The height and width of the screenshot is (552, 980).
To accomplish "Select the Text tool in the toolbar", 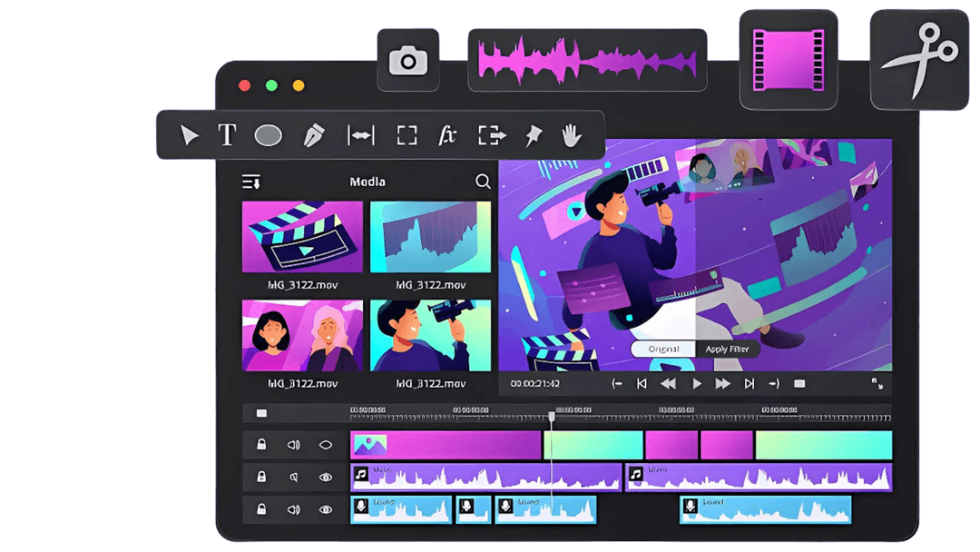I will 227,135.
